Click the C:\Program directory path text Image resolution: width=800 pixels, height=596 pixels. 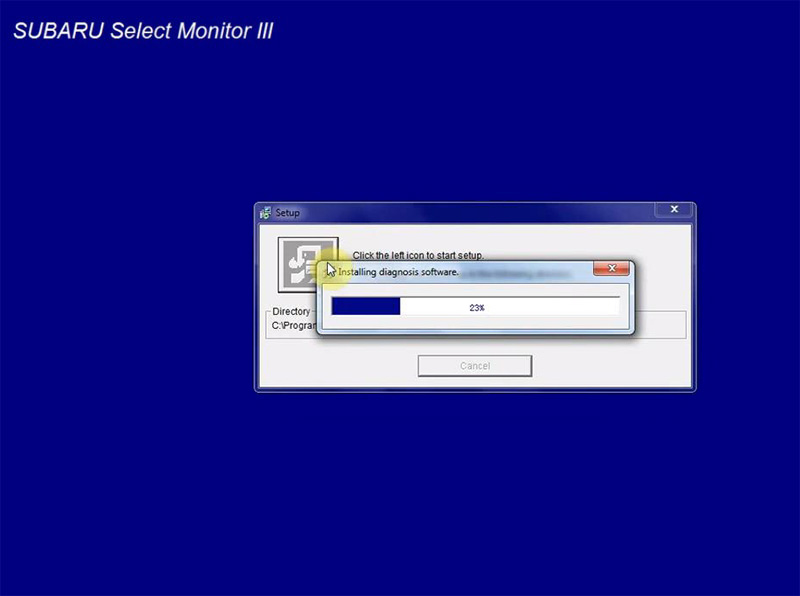click(x=294, y=326)
